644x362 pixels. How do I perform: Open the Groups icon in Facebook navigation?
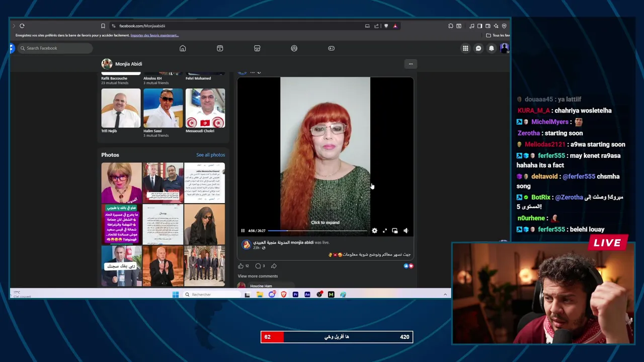(294, 48)
